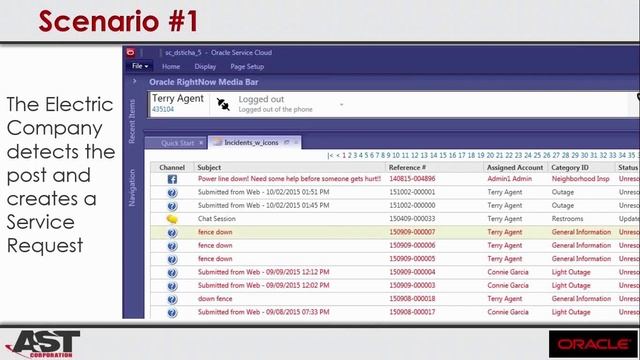Click the Terry Agent name in media bar
Image resolution: width=640 pixels, height=360 pixels.
[178, 99]
